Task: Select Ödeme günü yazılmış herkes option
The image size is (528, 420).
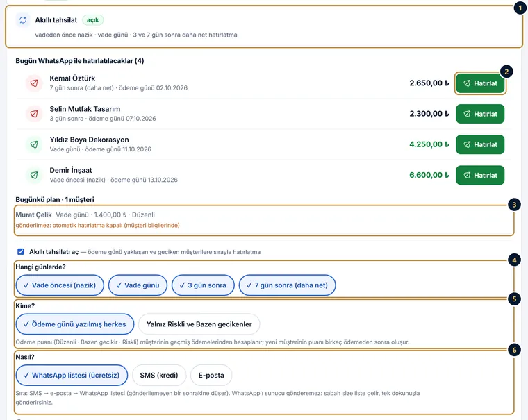Action: pyautogui.click(x=75, y=324)
